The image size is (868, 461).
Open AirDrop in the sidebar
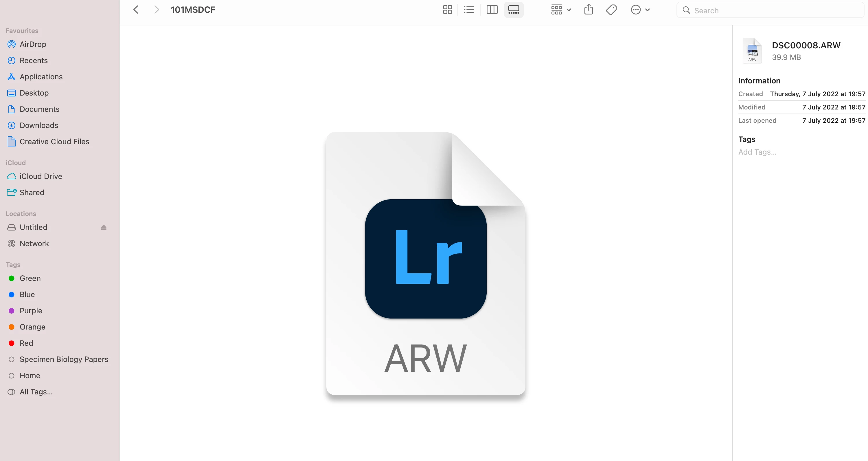coord(33,44)
